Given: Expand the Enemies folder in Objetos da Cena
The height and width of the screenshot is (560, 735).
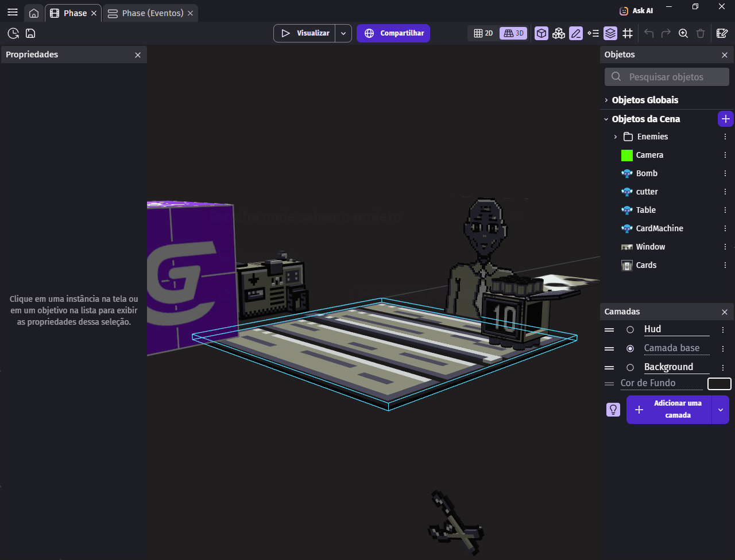Looking at the screenshot, I should coord(615,137).
